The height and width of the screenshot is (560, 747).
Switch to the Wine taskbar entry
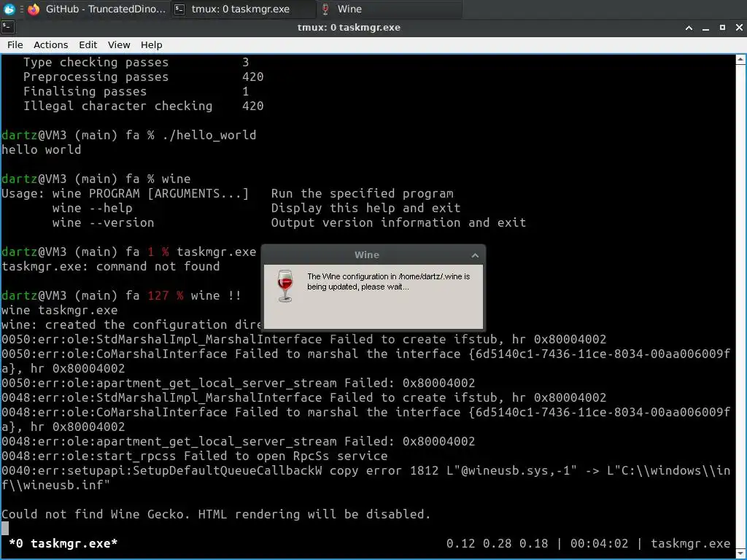tap(390, 9)
